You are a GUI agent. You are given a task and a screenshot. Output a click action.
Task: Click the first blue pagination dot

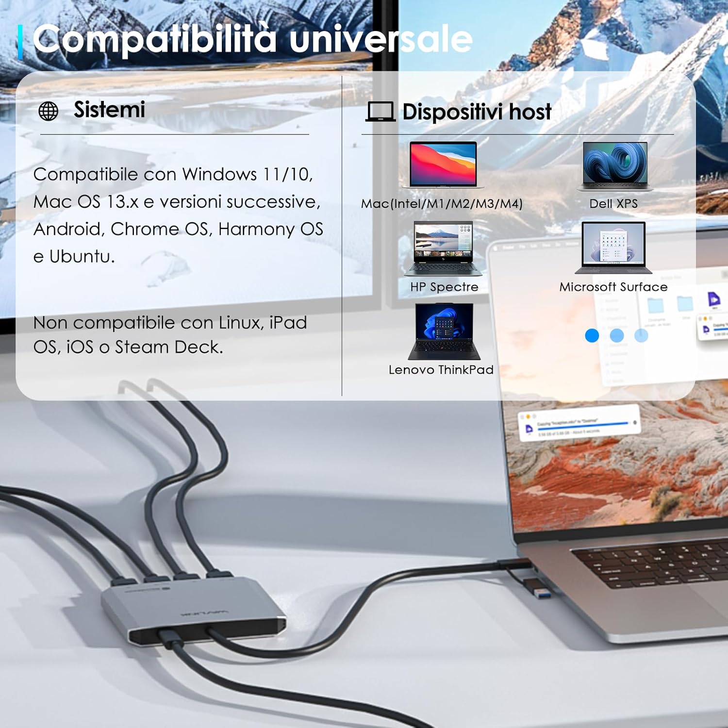[591, 335]
